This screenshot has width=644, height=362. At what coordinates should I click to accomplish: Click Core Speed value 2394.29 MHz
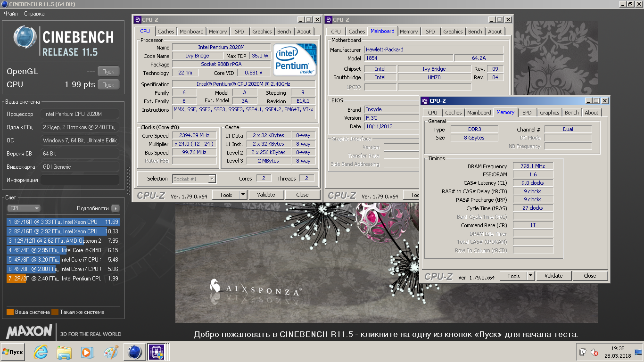pyautogui.click(x=195, y=135)
